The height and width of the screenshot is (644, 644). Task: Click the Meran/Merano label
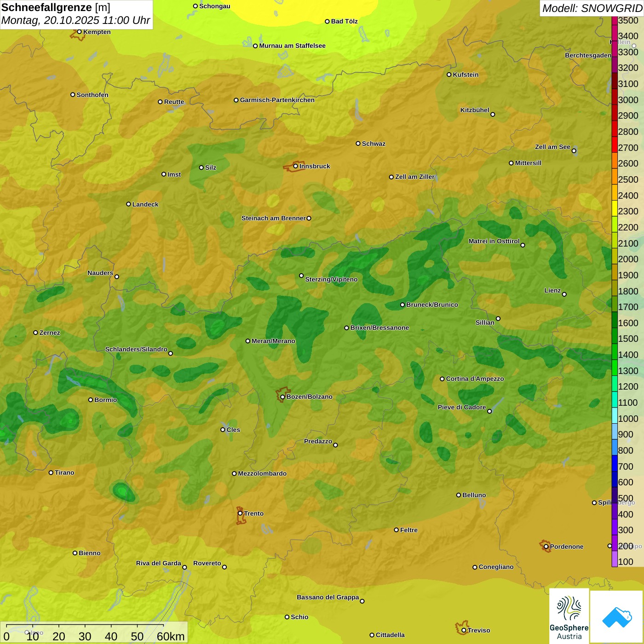pos(273,341)
